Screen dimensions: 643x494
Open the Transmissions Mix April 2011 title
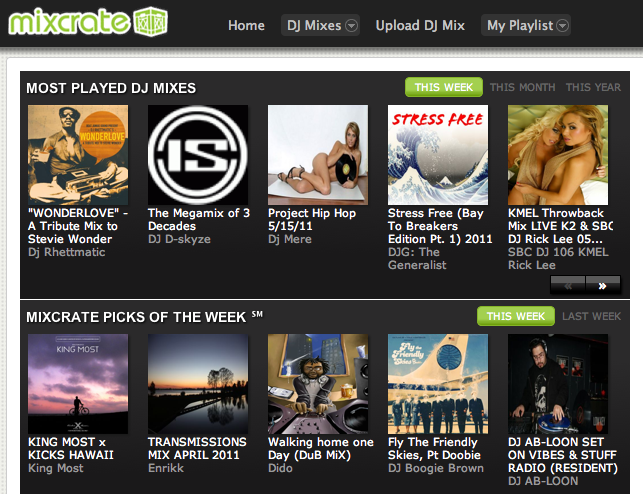pyautogui.click(x=197, y=448)
